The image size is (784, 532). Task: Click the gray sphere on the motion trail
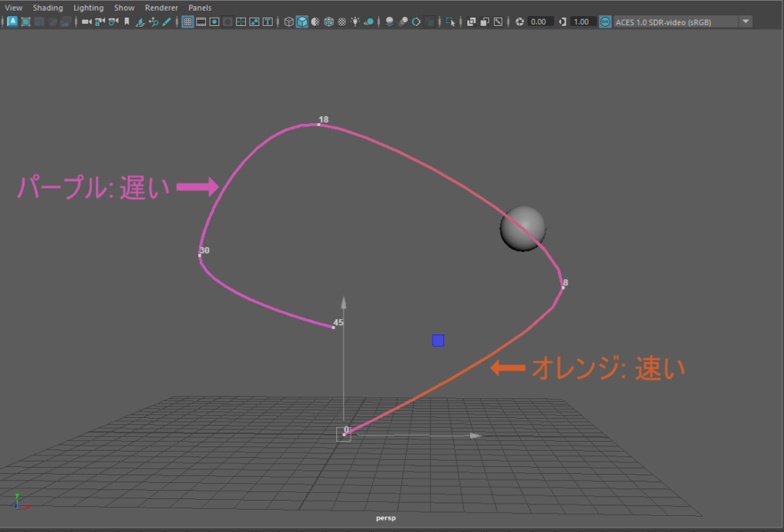(522, 228)
